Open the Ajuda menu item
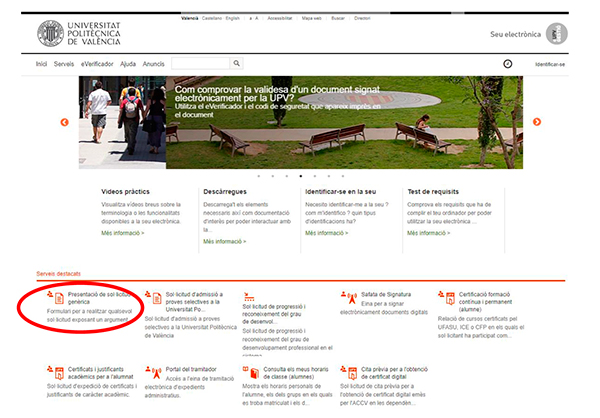 pos(128,63)
